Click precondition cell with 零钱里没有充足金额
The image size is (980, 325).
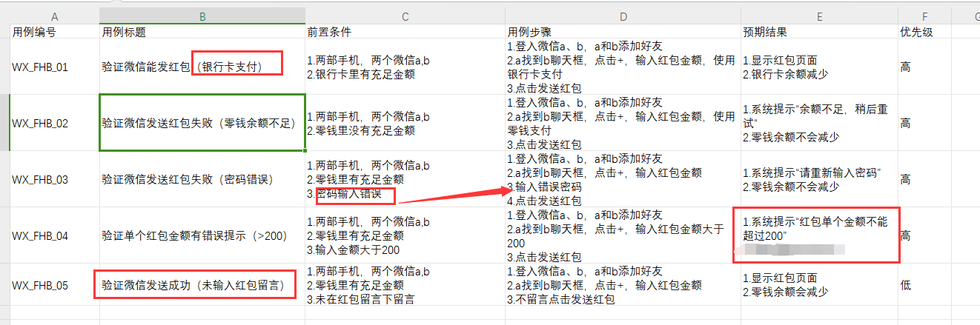pos(405,123)
